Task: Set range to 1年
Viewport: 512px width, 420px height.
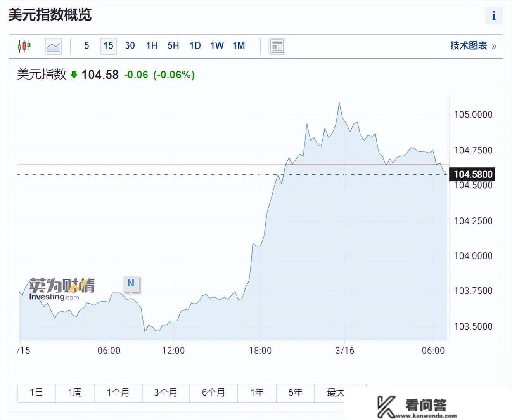Action: 257,393
